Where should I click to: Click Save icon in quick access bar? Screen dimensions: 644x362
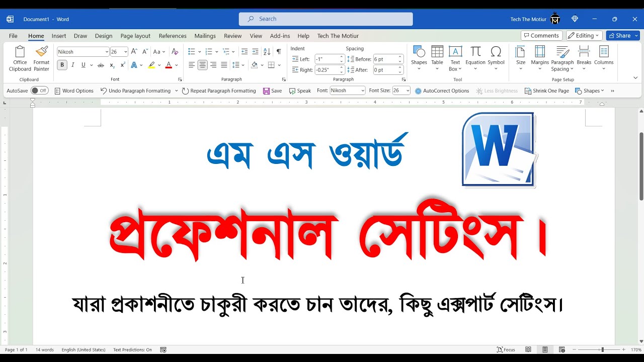pos(272,91)
